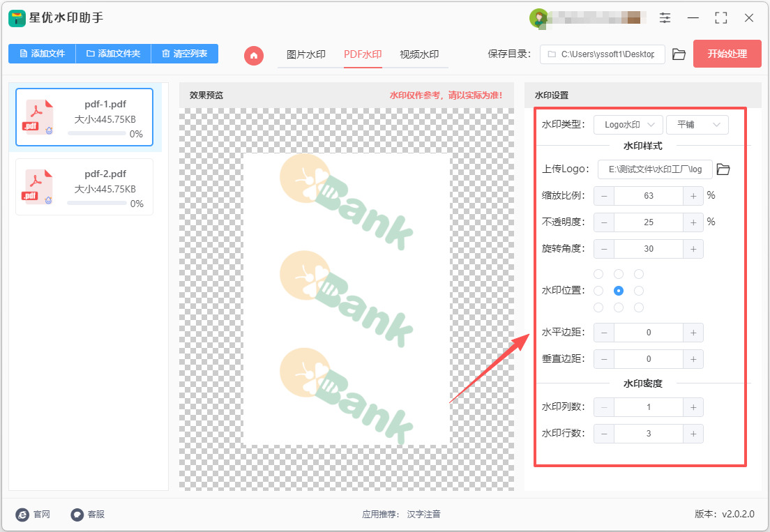Open the Logo水印 watermark type dropdown
This screenshot has width=770, height=532.
pos(628,125)
